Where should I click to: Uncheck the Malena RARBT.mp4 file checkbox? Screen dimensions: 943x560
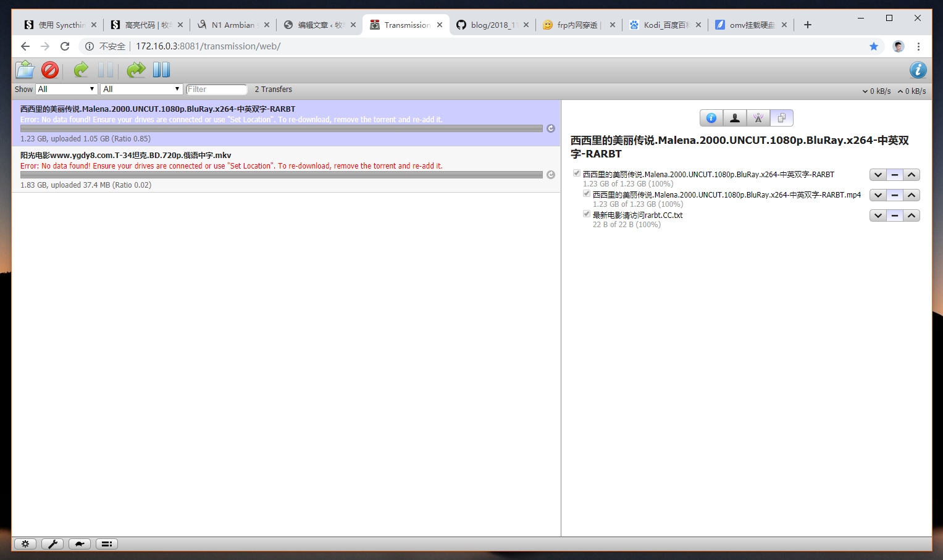point(587,194)
